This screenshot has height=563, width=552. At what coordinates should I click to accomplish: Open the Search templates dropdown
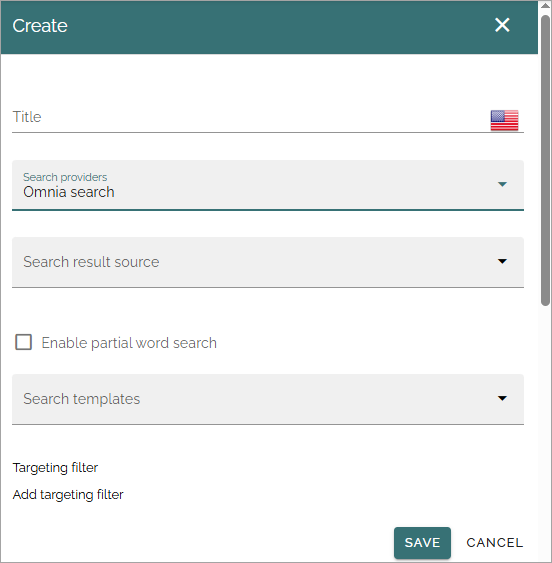(x=268, y=399)
